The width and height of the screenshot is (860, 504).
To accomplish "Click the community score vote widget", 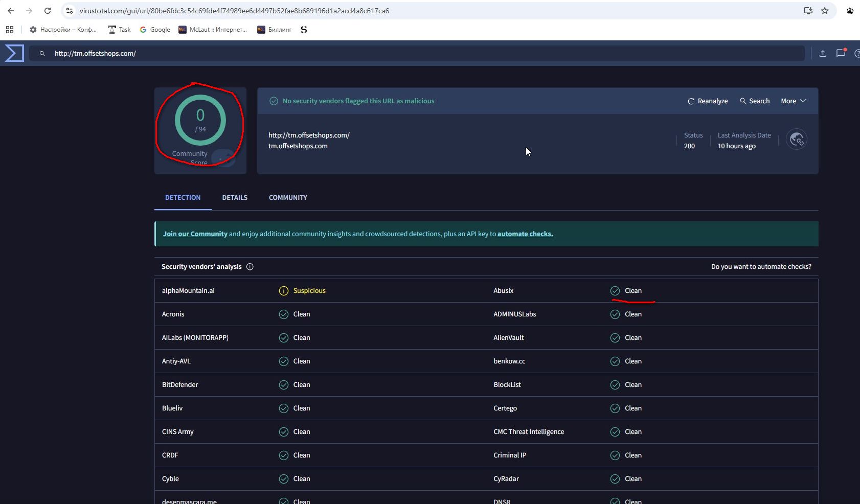I will [x=222, y=158].
